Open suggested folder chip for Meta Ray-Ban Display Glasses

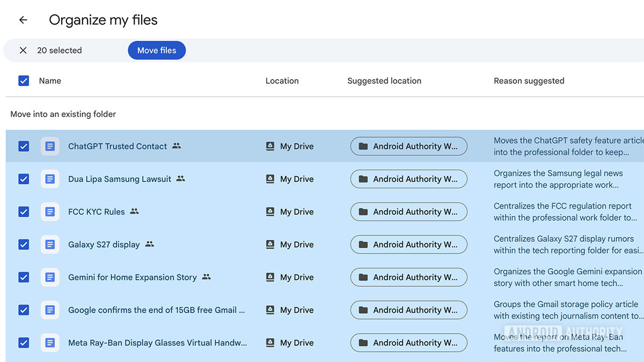[x=409, y=343]
